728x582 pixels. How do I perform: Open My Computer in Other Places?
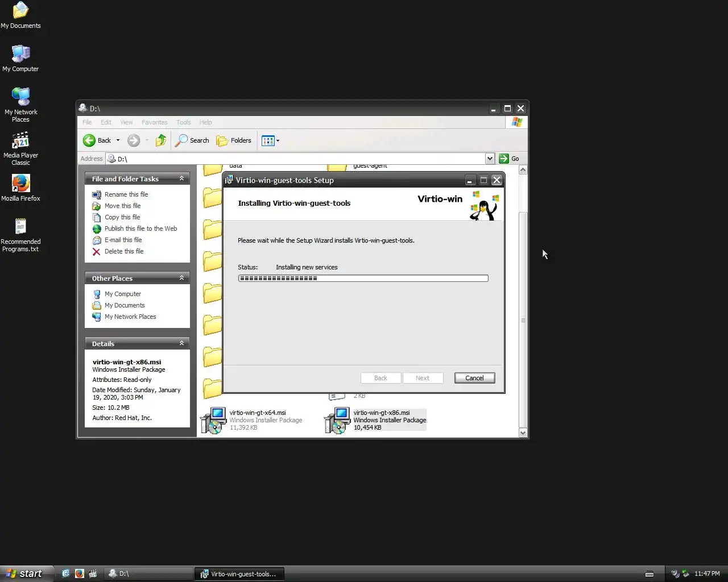[x=122, y=294]
